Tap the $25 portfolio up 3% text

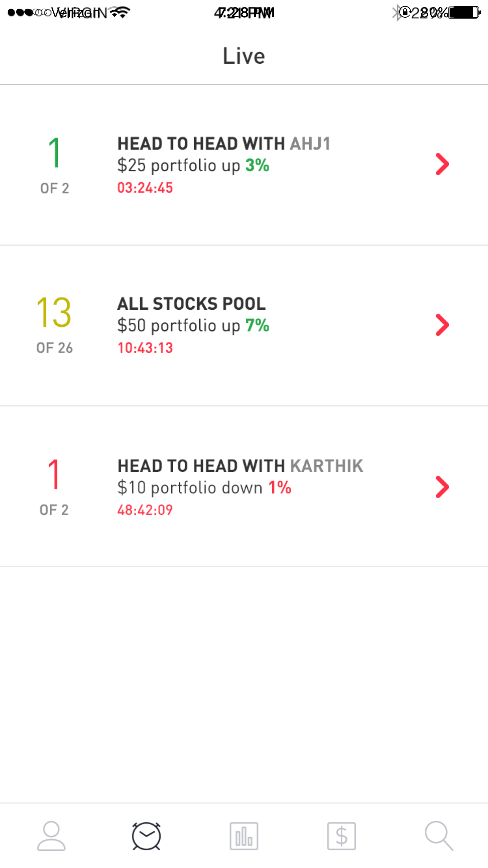pos(193,166)
